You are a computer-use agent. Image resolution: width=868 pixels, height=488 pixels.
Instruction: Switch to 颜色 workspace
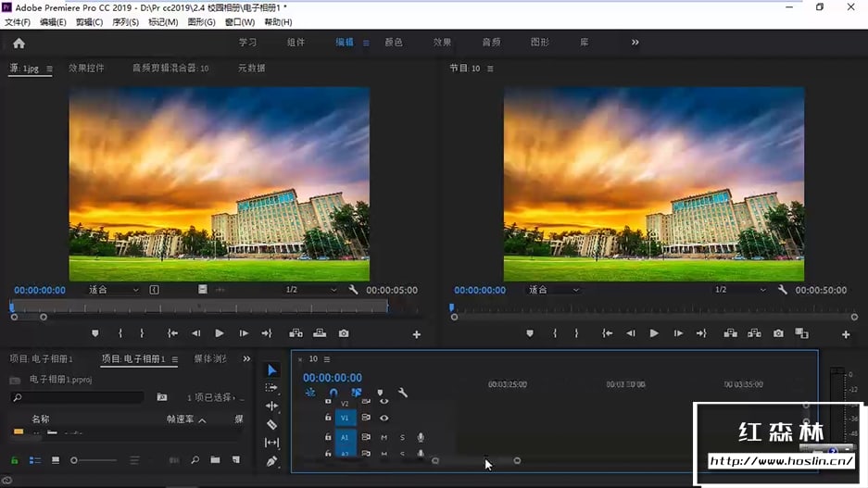[394, 42]
